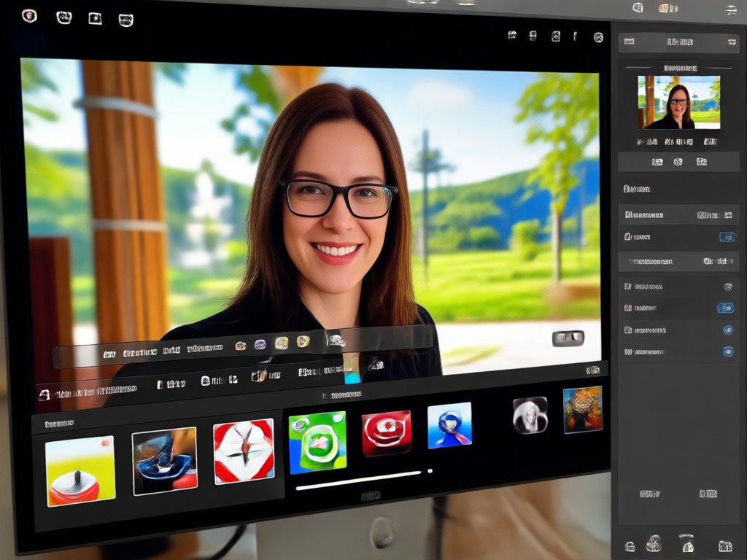Image resolution: width=747 pixels, height=560 pixels.
Task: Open the red and white thumbnail
Action: [x=244, y=451]
